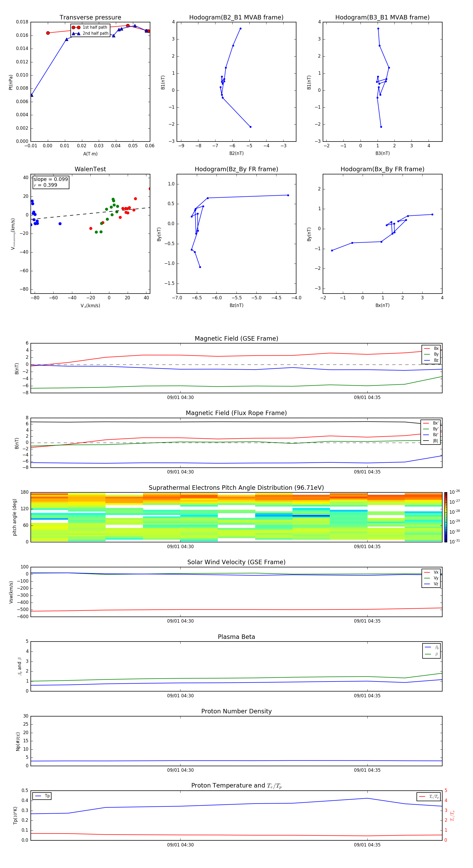Screen dimensions: 473x868
Task: Select the "Bz" legend entry in the GSE magnetic field plot
Action: [x=431, y=360]
